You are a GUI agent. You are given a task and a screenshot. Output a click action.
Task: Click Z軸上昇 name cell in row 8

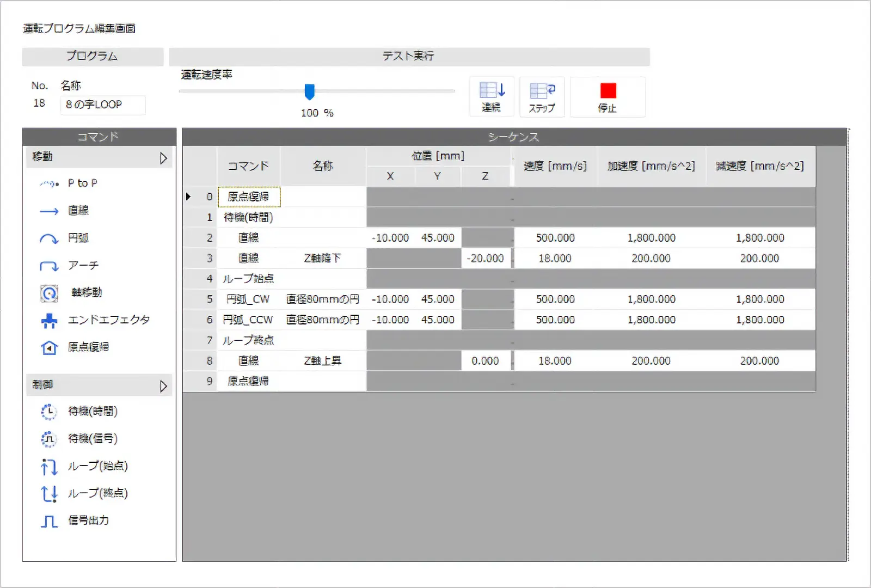point(323,361)
